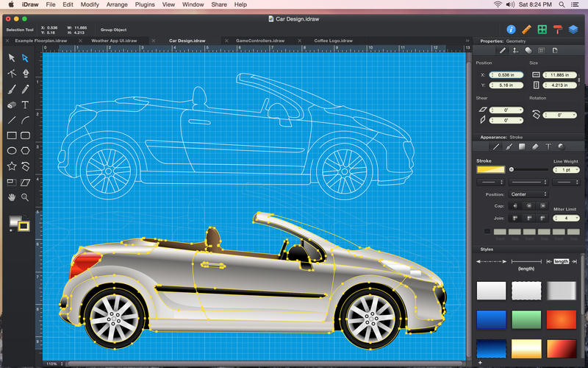Image resolution: width=588 pixels, height=368 pixels.
Task: Pick the Star shape tool
Action: pyautogui.click(x=12, y=166)
